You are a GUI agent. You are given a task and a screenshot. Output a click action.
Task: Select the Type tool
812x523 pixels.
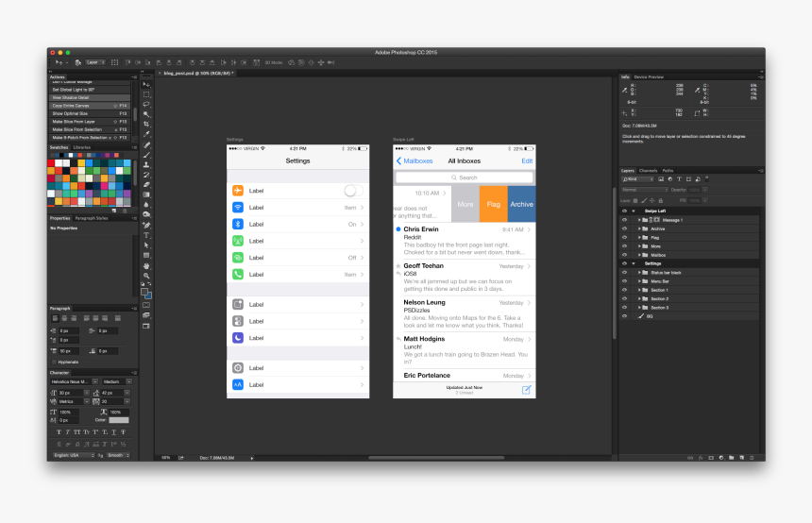(x=146, y=236)
